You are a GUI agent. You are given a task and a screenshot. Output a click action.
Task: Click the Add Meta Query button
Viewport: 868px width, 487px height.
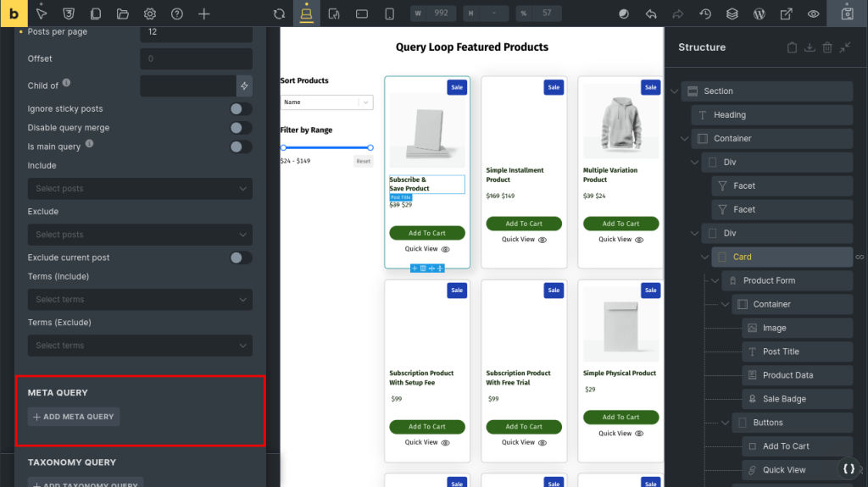tap(74, 417)
